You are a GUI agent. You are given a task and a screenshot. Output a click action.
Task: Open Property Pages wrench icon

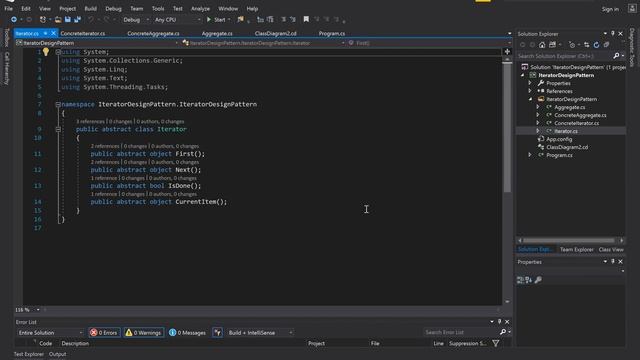(x=538, y=280)
